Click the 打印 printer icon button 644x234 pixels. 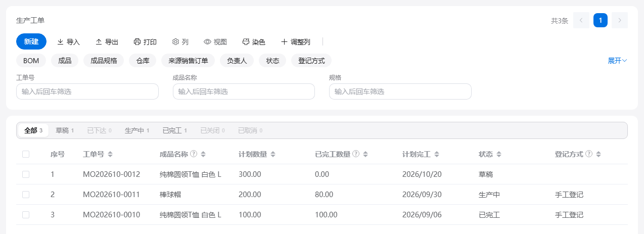[145, 42]
